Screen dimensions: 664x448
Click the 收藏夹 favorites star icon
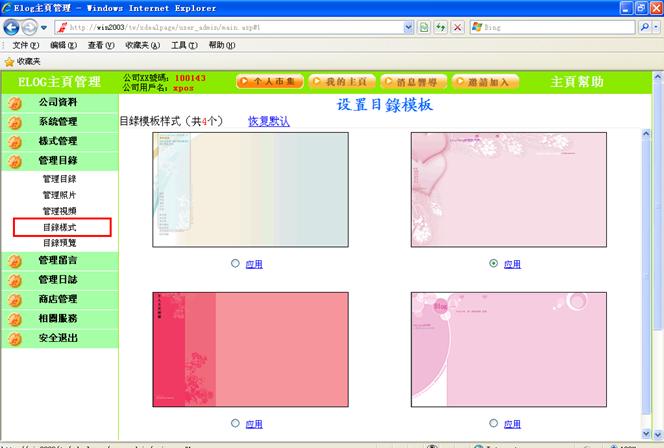click(x=9, y=61)
